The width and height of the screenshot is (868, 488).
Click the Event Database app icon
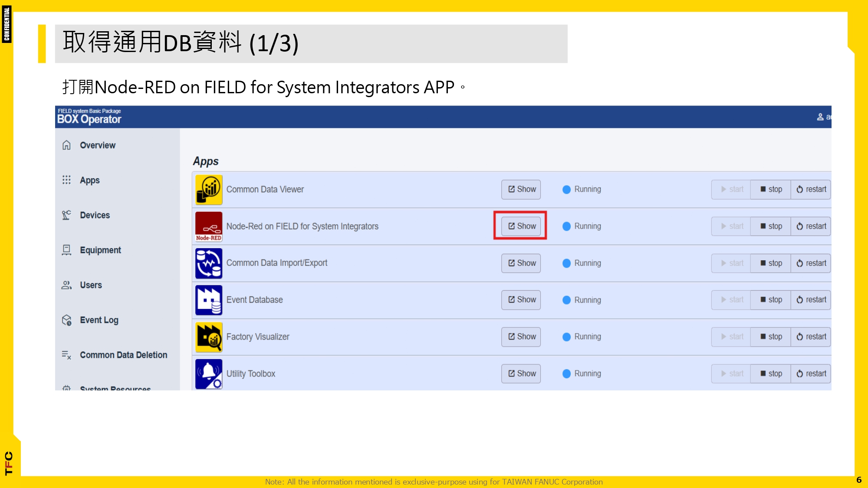tap(209, 300)
